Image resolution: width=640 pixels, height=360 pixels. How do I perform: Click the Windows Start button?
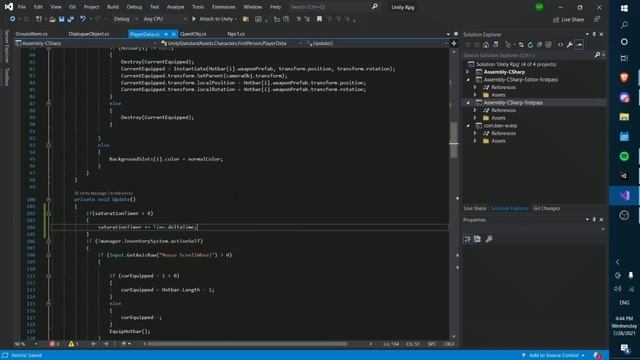[x=624, y=8]
